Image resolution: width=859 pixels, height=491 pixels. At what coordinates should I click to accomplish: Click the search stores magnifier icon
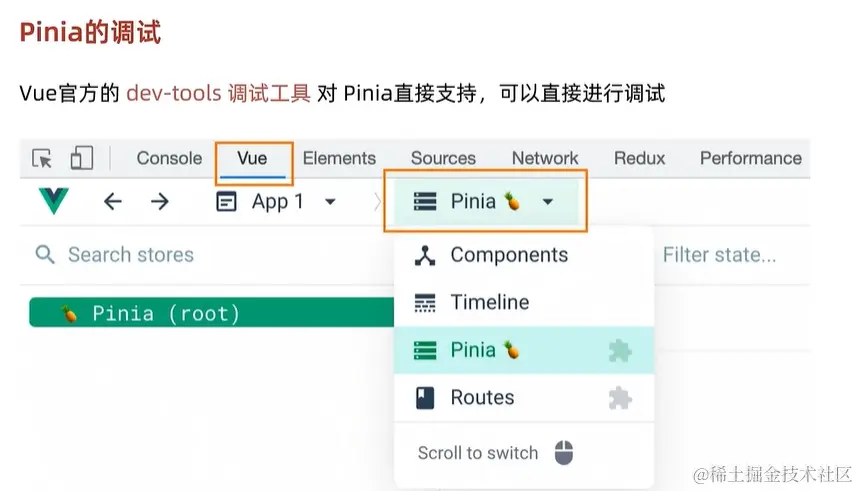pos(45,255)
